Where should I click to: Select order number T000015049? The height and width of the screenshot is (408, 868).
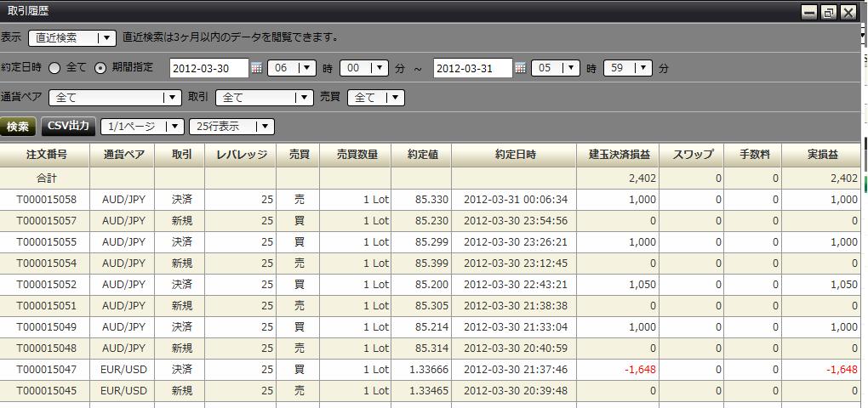tap(47, 326)
